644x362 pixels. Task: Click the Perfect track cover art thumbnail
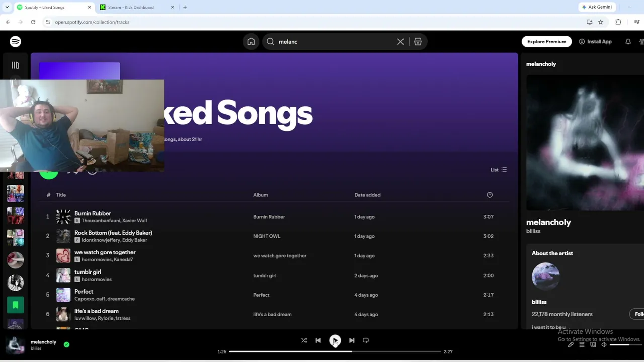pos(63,295)
